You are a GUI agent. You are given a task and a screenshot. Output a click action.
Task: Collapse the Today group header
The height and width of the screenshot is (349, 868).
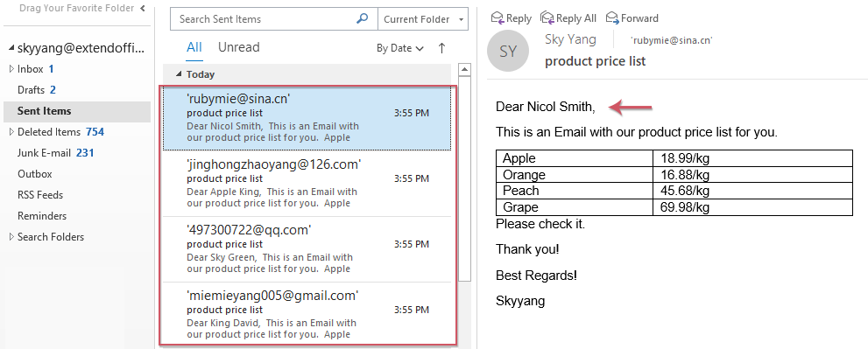click(179, 74)
